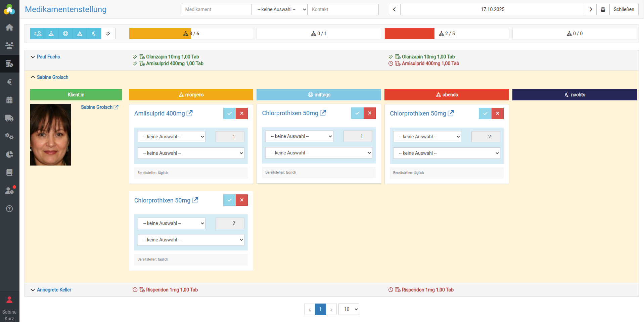Toggle the double-check filter button
Viewport: 644px width, 322px height.
(x=108, y=34)
